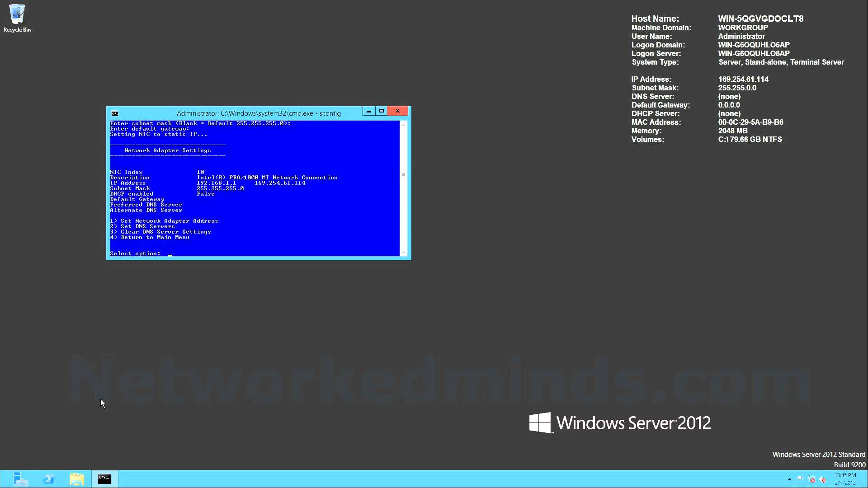Click the NIC Index value 10
The width and height of the screenshot is (868, 488).
click(x=200, y=172)
